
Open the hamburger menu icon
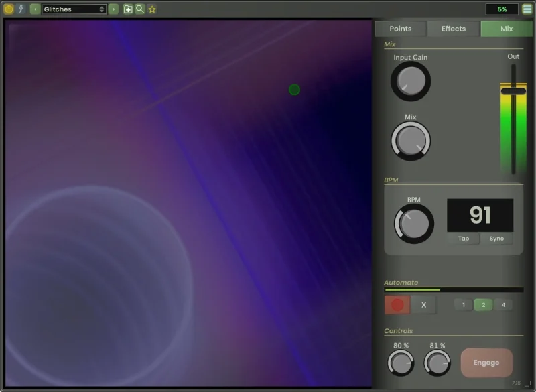pos(527,9)
